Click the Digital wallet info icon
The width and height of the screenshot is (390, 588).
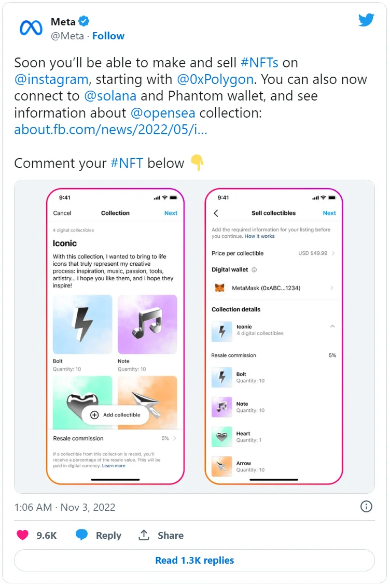[254, 269]
